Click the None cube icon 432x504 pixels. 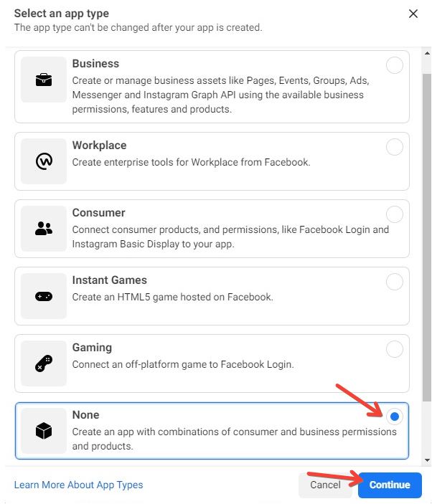[44, 431]
